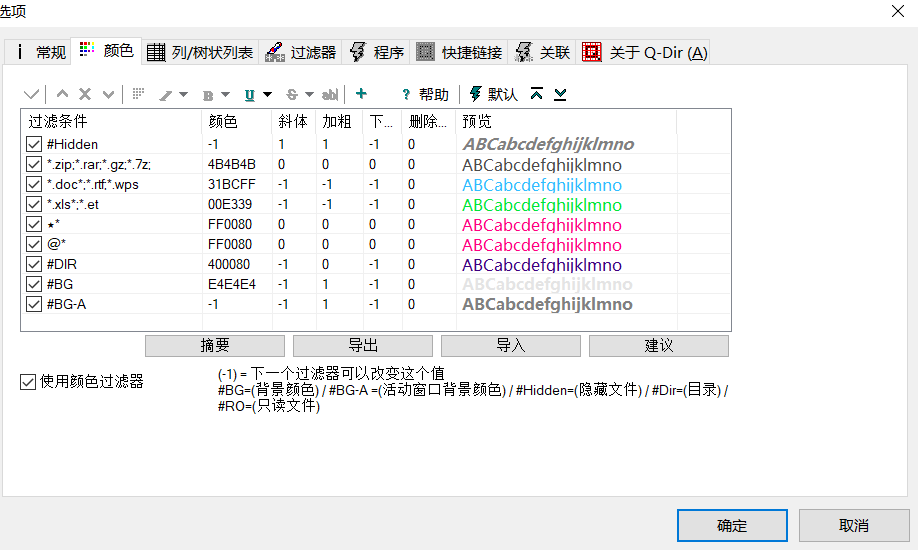
Task: Click the strikethrough S toolbar icon
Action: click(x=292, y=95)
